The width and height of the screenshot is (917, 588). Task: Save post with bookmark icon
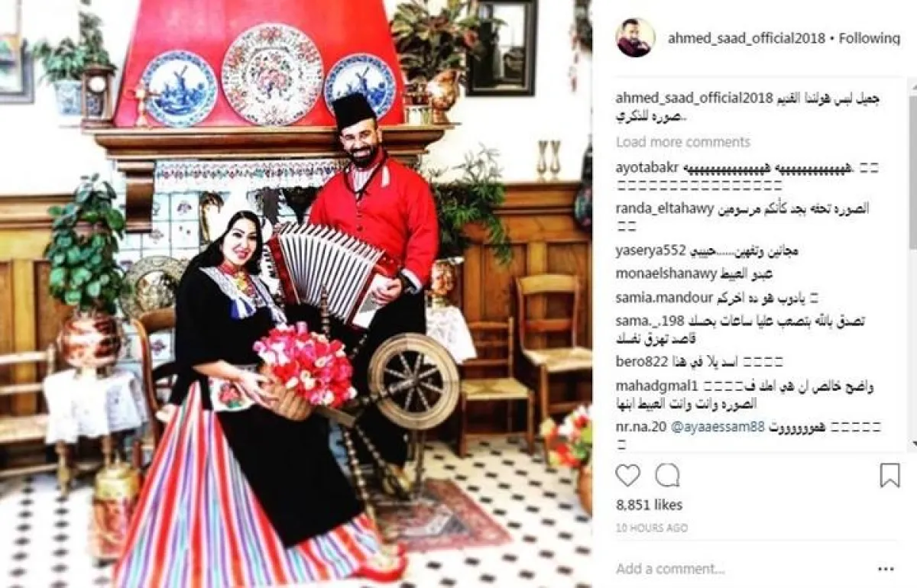coord(889,475)
